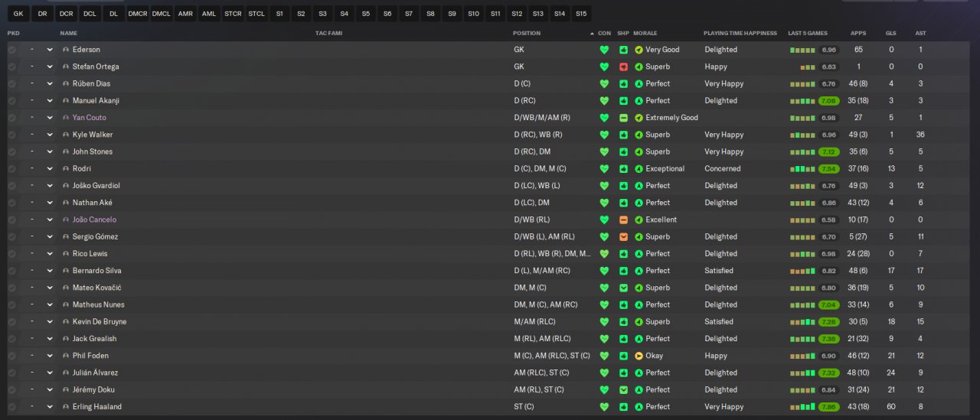Sort by the Position column header
This screenshot has height=420, width=980.
[x=527, y=34]
